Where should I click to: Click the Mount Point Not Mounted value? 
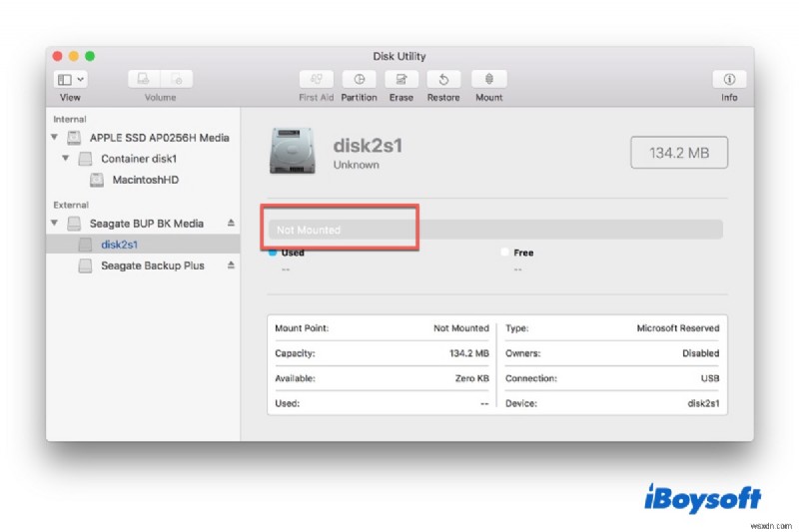click(x=461, y=328)
